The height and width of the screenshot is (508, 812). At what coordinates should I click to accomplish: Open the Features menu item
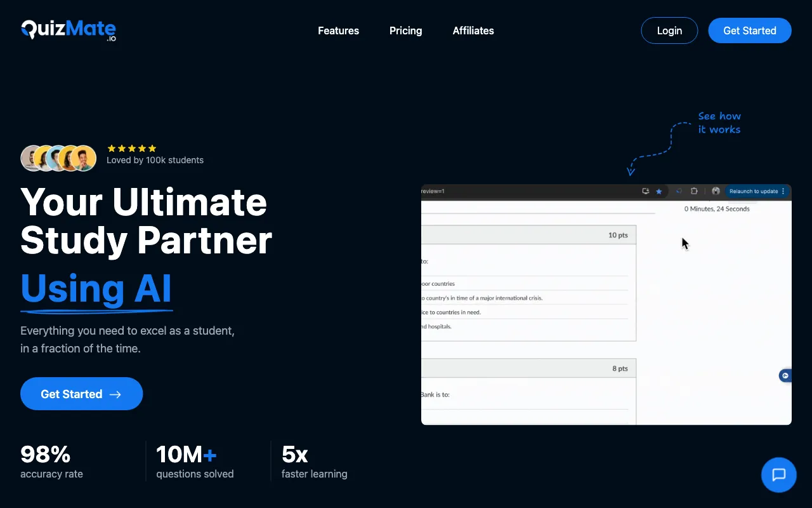[338, 30]
